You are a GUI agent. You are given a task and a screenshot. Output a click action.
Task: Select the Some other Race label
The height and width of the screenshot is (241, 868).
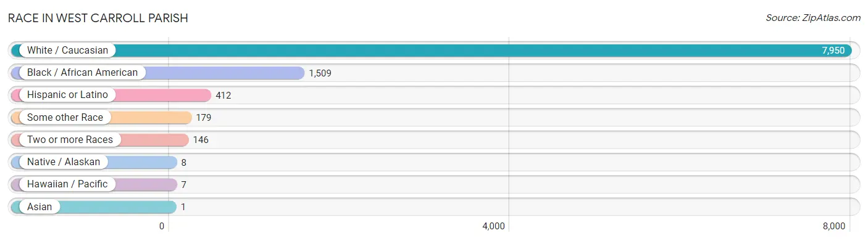click(65, 117)
